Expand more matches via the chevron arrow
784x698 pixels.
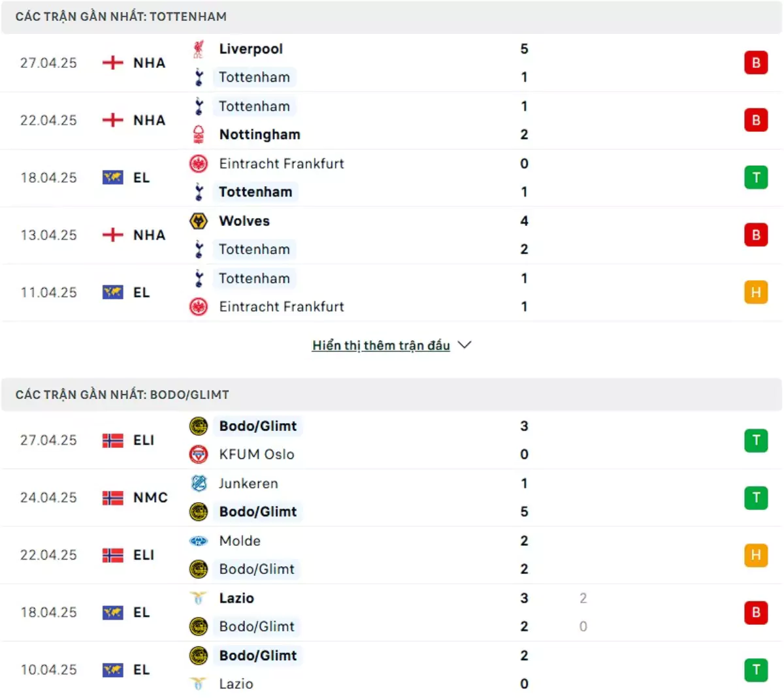(465, 345)
